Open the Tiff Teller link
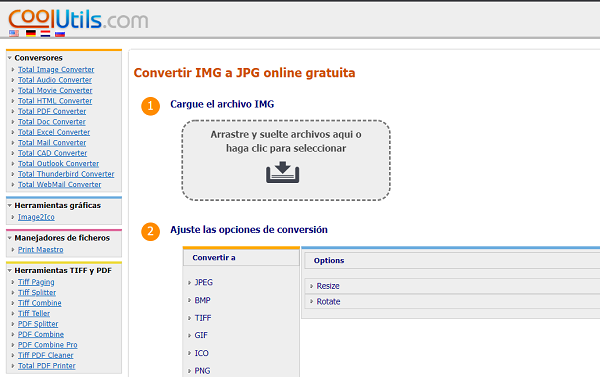600x377 pixels. coord(34,313)
